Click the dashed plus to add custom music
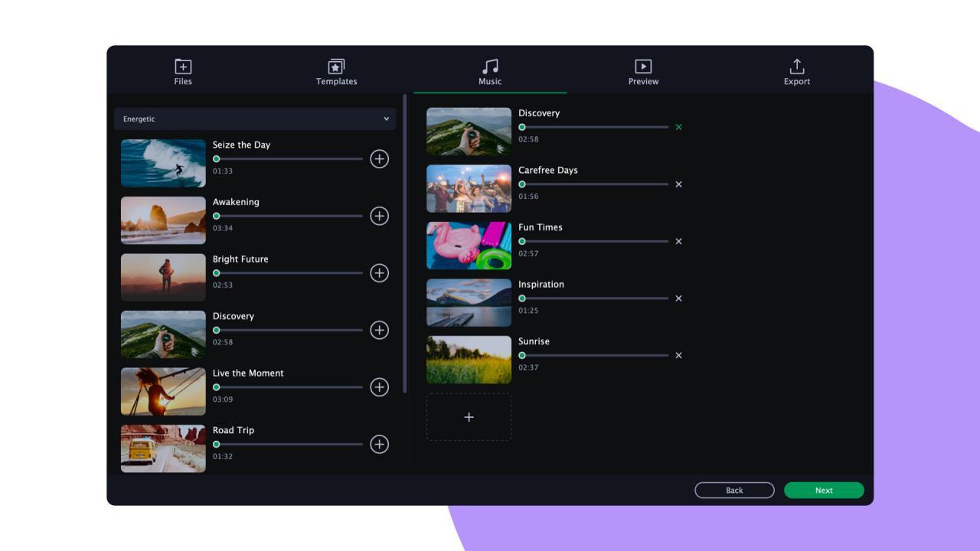The image size is (980, 551). (x=469, y=416)
